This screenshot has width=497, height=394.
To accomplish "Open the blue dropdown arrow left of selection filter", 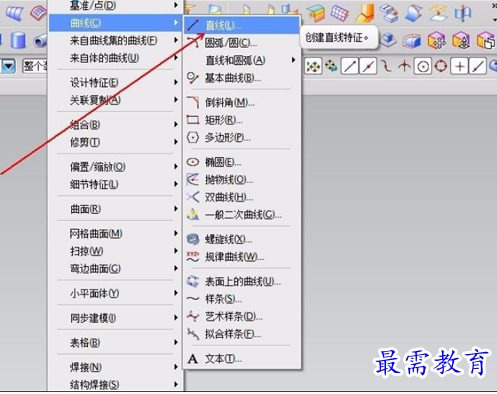I will (x=9, y=66).
